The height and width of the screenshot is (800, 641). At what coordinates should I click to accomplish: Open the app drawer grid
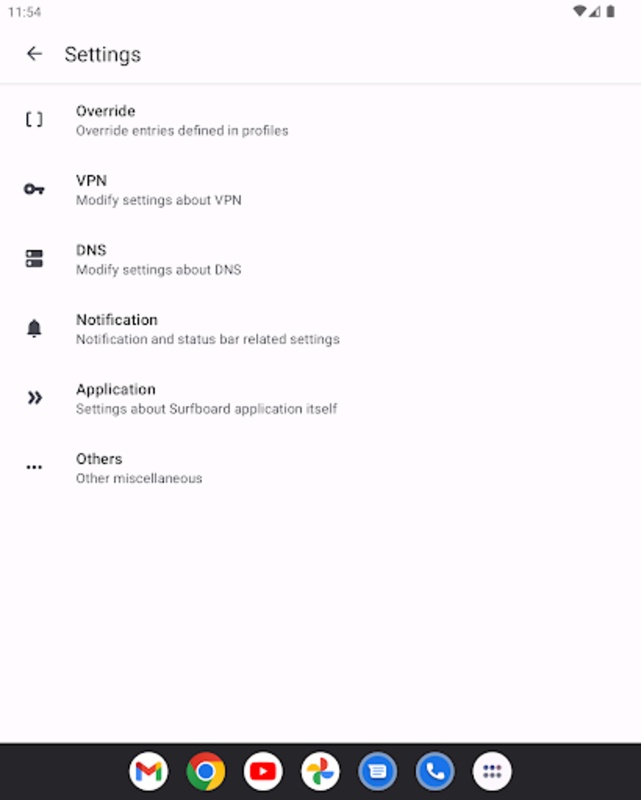click(x=492, y=771)
